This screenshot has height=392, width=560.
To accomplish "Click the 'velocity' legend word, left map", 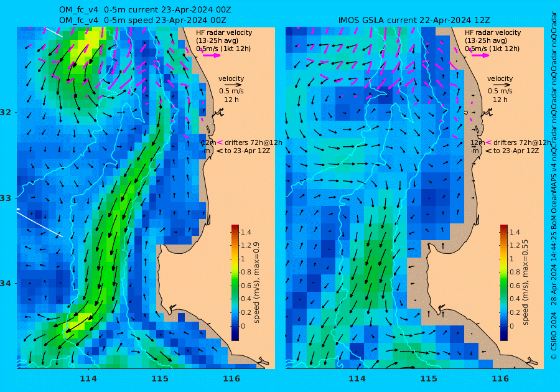I will [231, 78].
